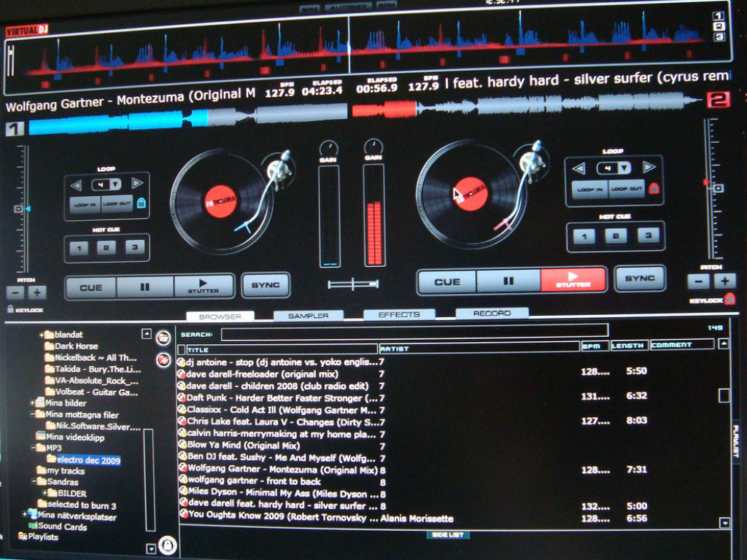This screenshot has height=560, width=747.
Task: Select waveform zoom level 1 button
Action: [719, 16]
